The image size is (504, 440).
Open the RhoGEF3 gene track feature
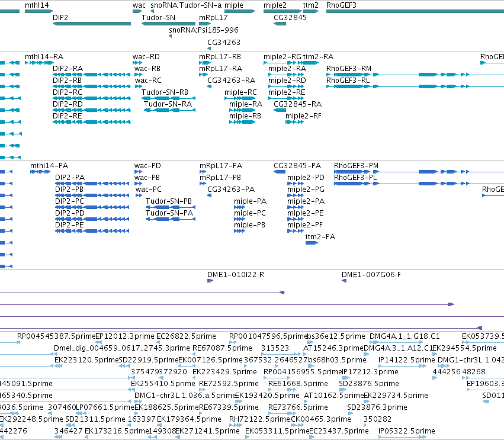(415, 11)
